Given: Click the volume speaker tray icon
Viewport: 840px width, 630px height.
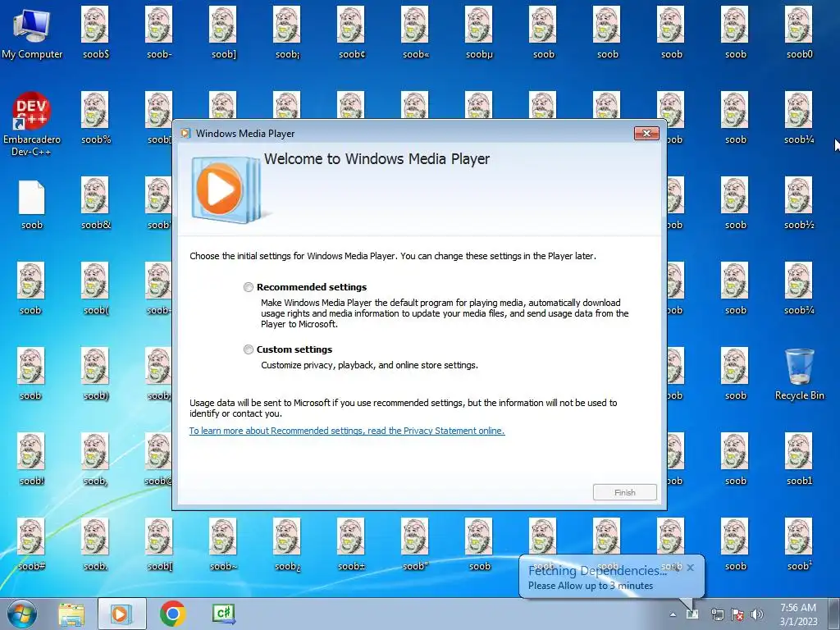Looking at the screenshot, I should tap(757, 614).
